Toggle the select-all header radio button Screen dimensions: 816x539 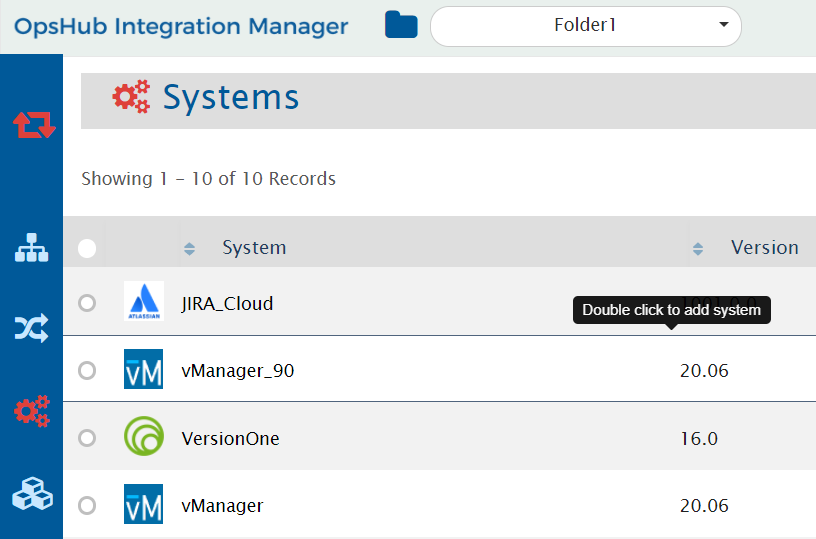click(87, 248)
